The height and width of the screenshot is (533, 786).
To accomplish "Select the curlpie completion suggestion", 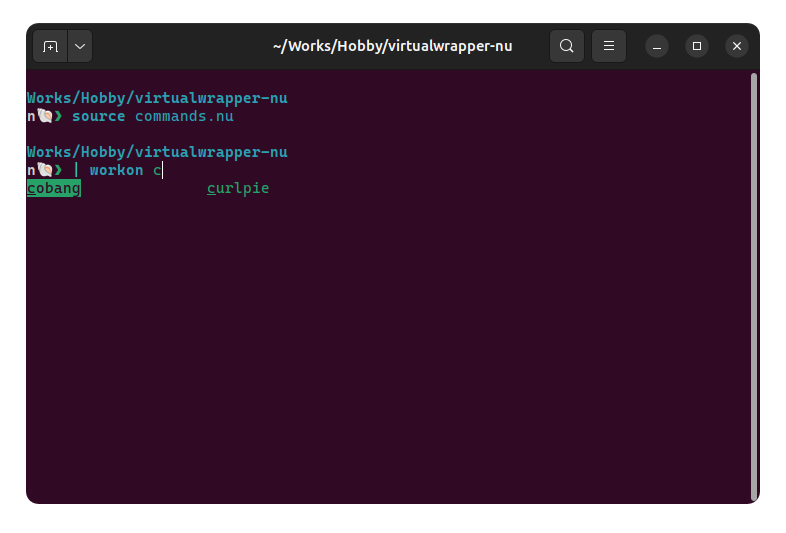I will pos(238,189).
